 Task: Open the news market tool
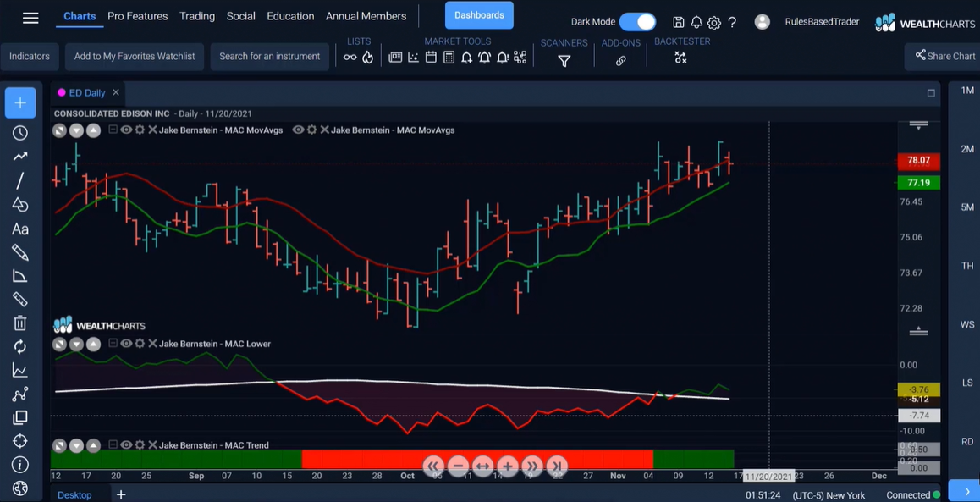point(395,58)
